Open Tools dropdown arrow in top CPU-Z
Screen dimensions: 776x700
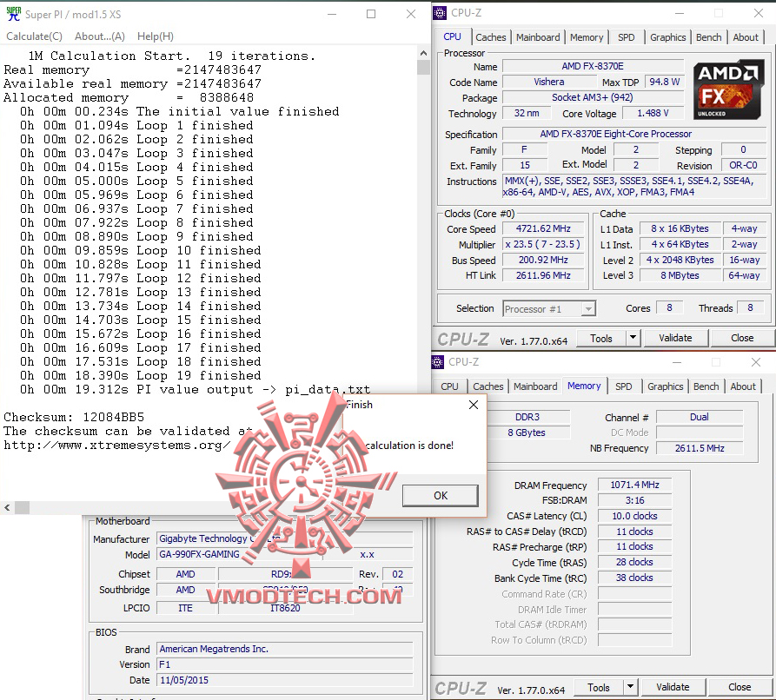coord(633,339)
